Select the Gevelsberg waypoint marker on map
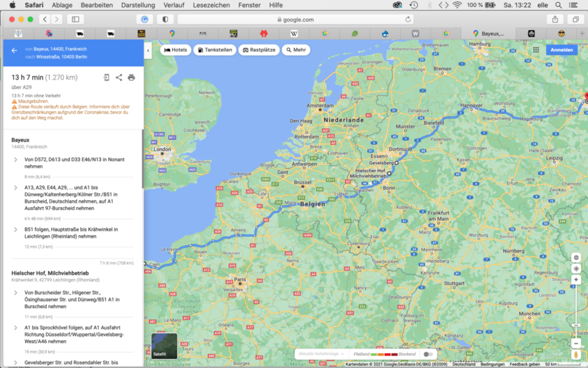This screenshot has width=588, height=368. (396, 163)
